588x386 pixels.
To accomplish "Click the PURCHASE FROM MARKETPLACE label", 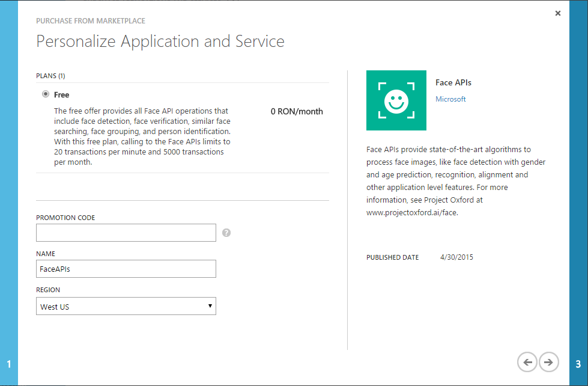I will 90,21.
